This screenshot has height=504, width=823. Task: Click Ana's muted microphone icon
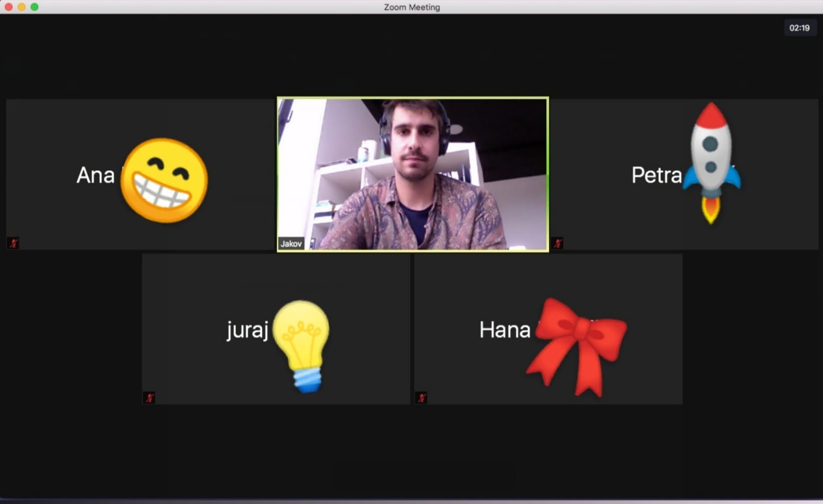[14, 243]
